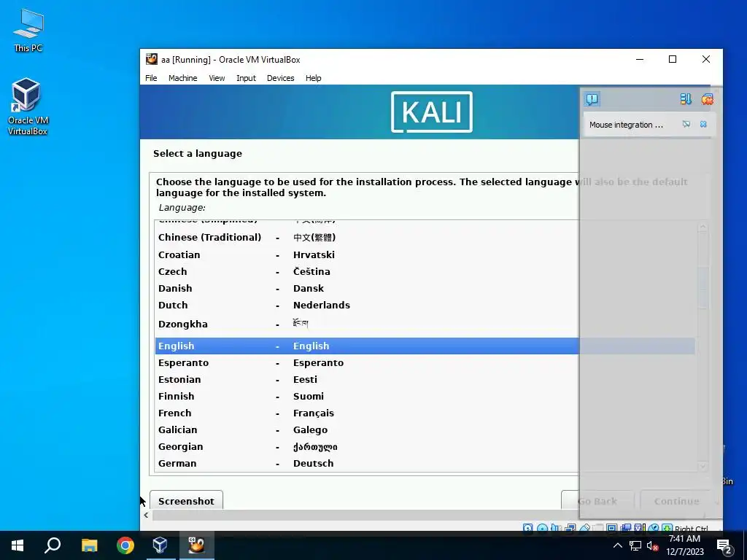The width and height of the screenshot is (747, 560).
Task: Click the KALI logo banner
Action: pos(432,112)
